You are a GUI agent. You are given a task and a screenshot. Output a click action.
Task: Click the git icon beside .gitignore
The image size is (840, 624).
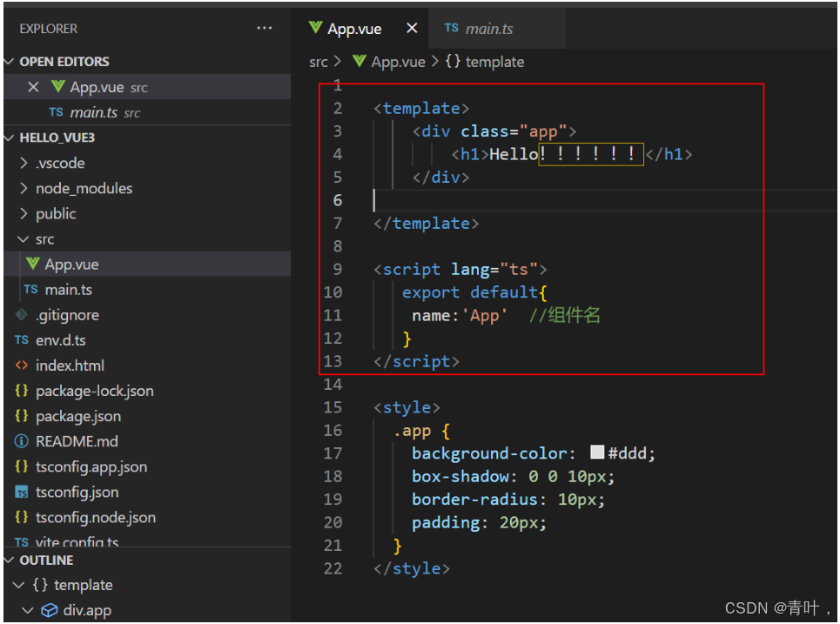point(22,314)
